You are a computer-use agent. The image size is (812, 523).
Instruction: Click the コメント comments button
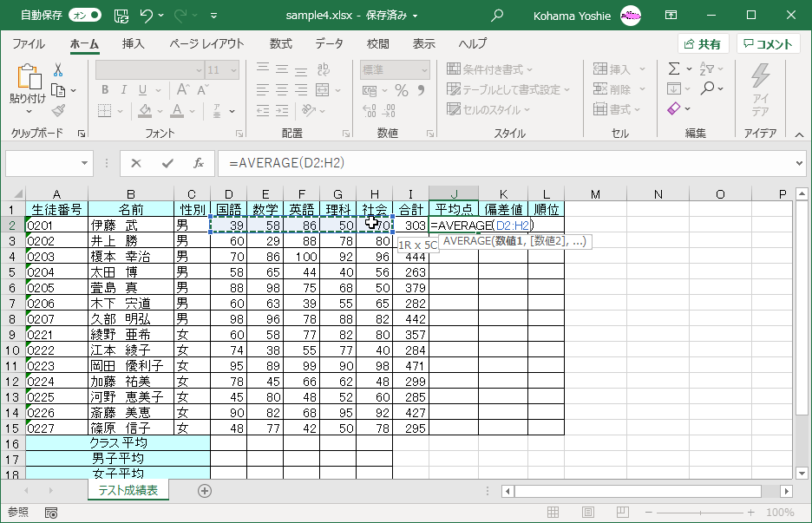[x=768, y=44]
